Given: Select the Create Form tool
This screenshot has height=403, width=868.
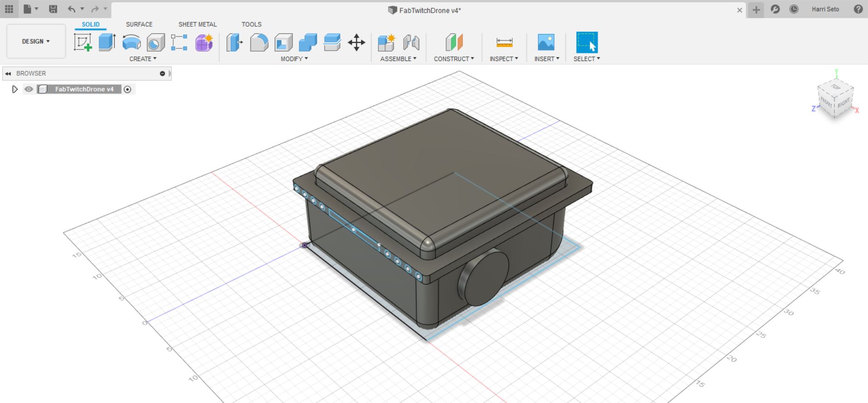Looking at the screenshot, I should [204, 43].
